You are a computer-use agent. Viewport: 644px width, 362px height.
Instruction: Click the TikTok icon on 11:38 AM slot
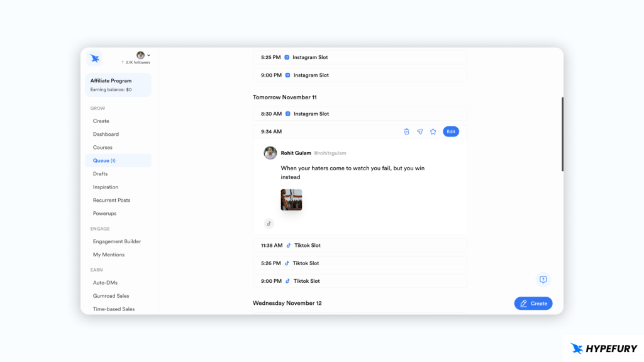(x=289, y=245)
